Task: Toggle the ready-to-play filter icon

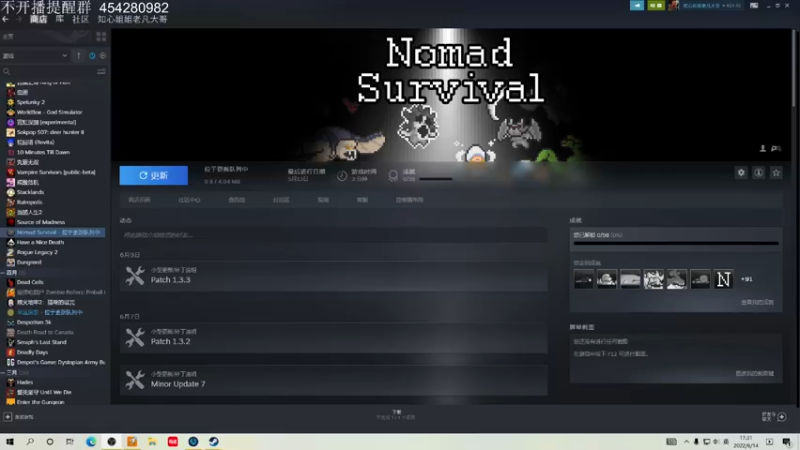Action: [x=103, y=56]
